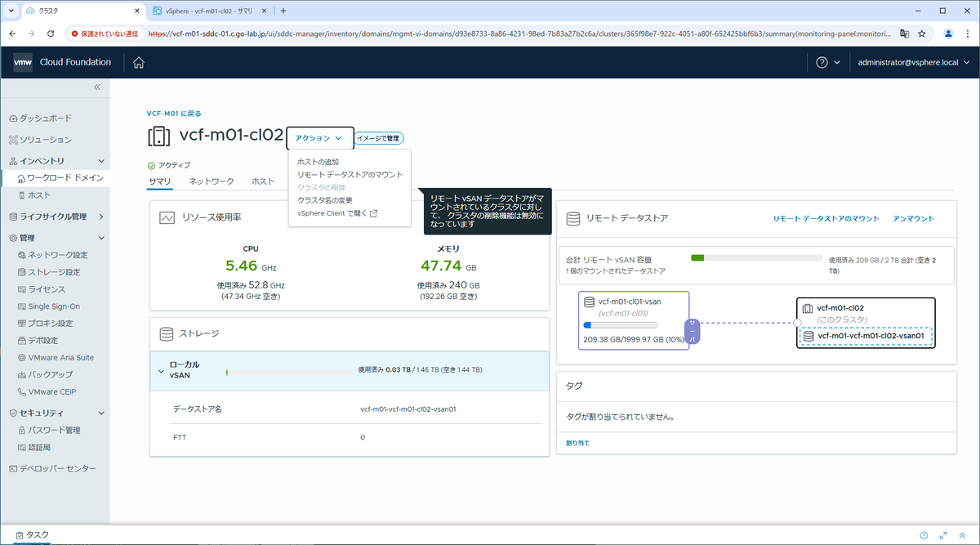Reload the browser page

[51, 34]
